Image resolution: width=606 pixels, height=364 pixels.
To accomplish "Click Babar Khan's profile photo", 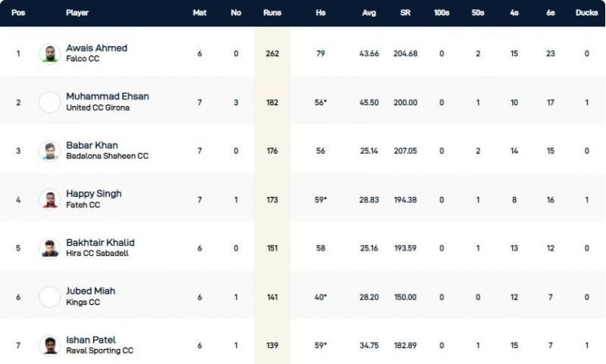I will [49, 151].
